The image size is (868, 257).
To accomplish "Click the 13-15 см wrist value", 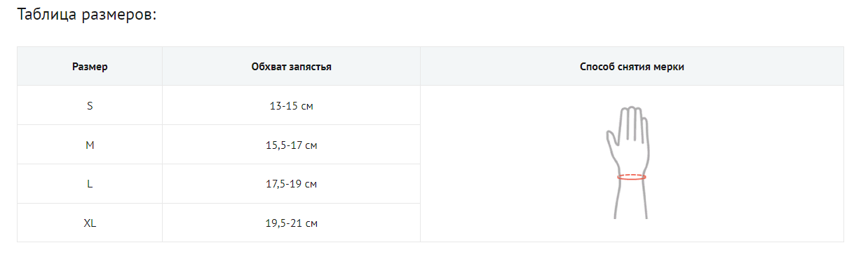I will 292,106.
